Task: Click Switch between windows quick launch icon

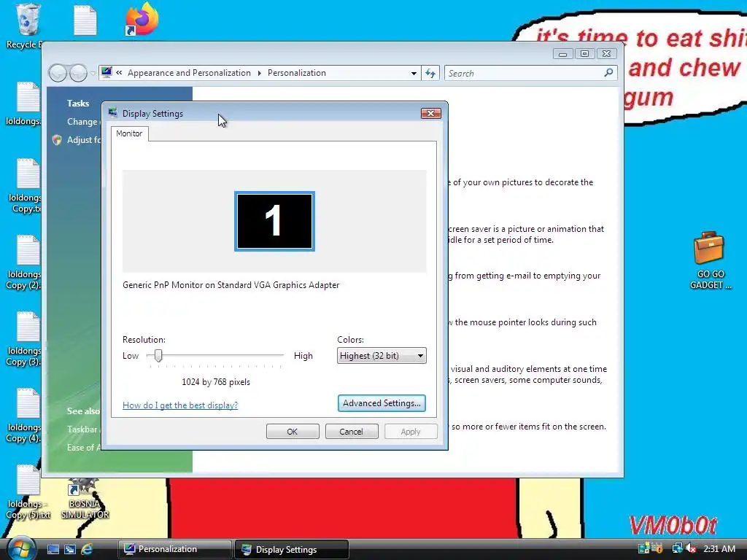Action: click(69, 550)
